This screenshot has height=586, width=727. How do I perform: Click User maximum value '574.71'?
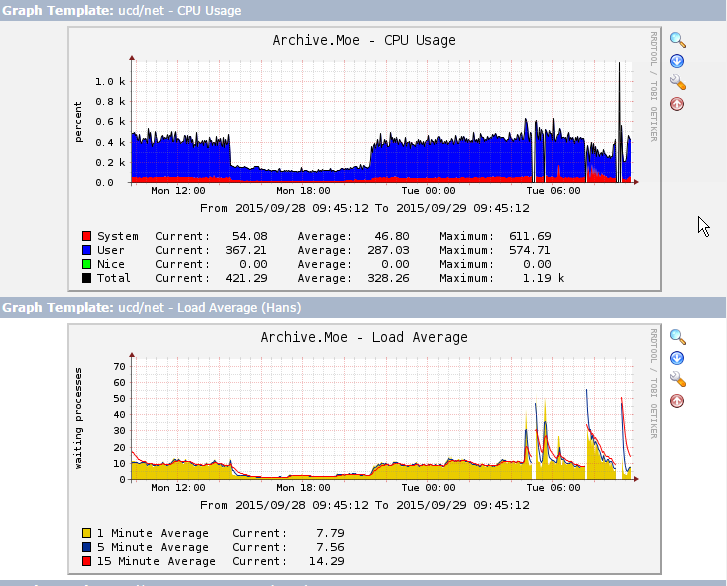point(529,250)
